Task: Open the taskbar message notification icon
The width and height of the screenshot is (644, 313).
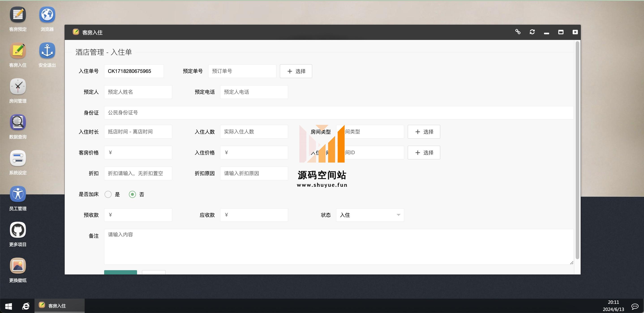Action: coord(635,306)
